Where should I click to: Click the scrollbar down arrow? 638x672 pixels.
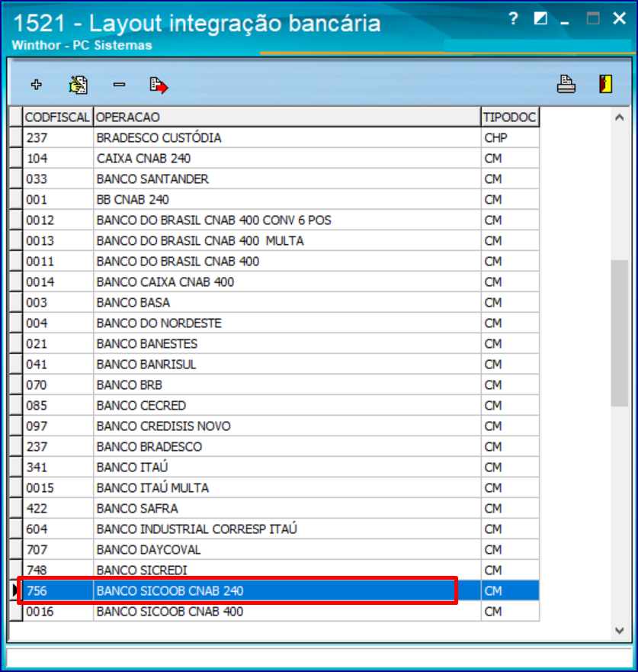click(x=619, y=630)
